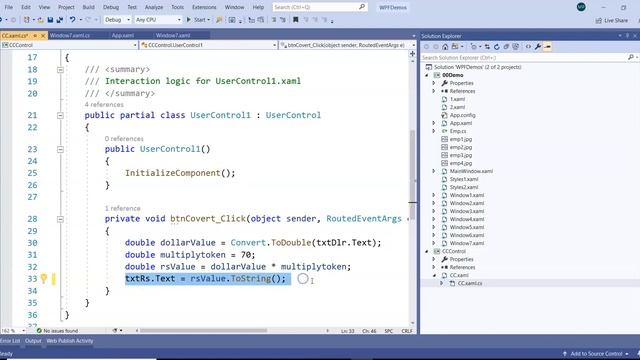Viewport: 640px width, 360px height.
Task: Click '1 reference' above btnCovert_Click
Action: [122, 209]
